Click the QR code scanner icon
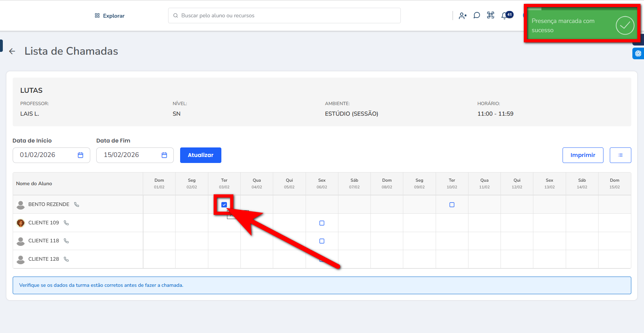 [490, 15]
